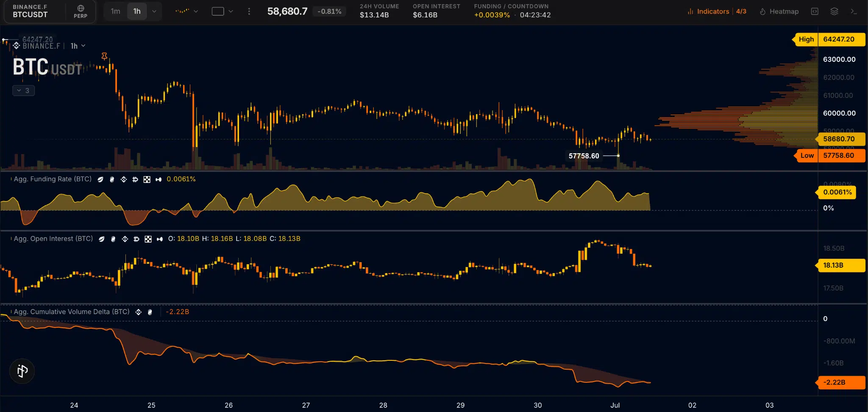Expand the layout options chevron
Viewport: 868px width, 412px height.
[231, 11]
